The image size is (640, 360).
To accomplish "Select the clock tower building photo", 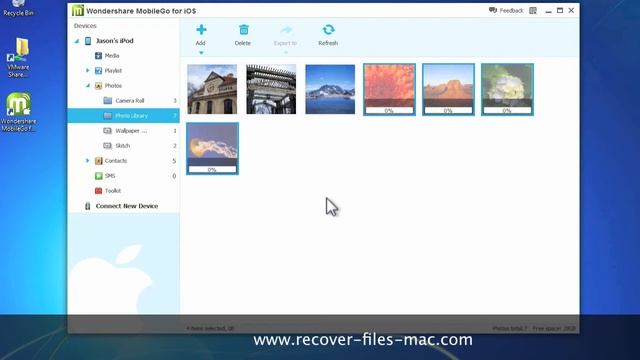I will [x=212, y=89].
